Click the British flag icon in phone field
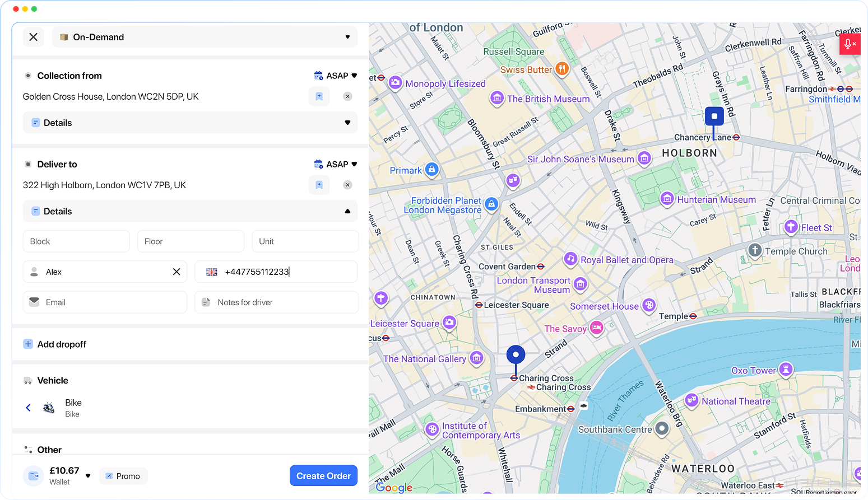Screen dimensions: 868x500 [x=211, y=272]
